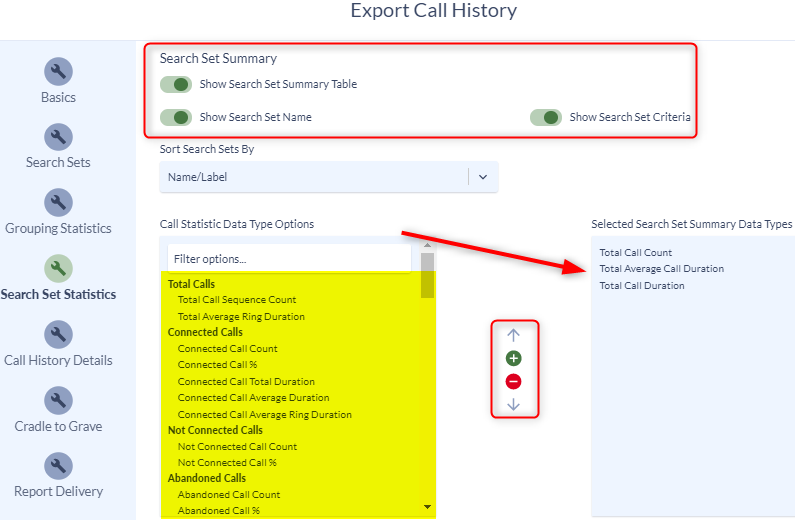Toggle the Show Search Set Criteria switch
This screenshot has width=795, height=520.
point(546,118)
